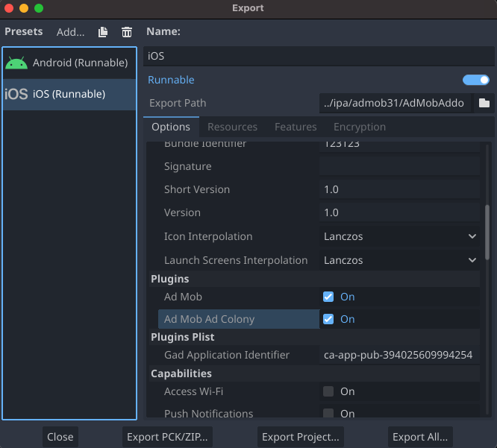Click the yellow minimize window button
The height and width of the screenshot is (448, 497).
[24, 8]
